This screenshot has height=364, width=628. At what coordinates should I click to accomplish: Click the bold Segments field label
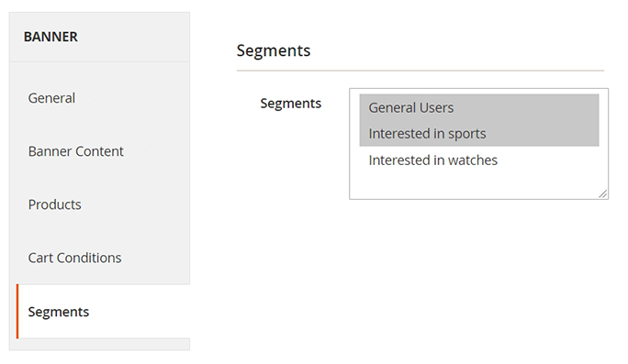click(291, 104)
